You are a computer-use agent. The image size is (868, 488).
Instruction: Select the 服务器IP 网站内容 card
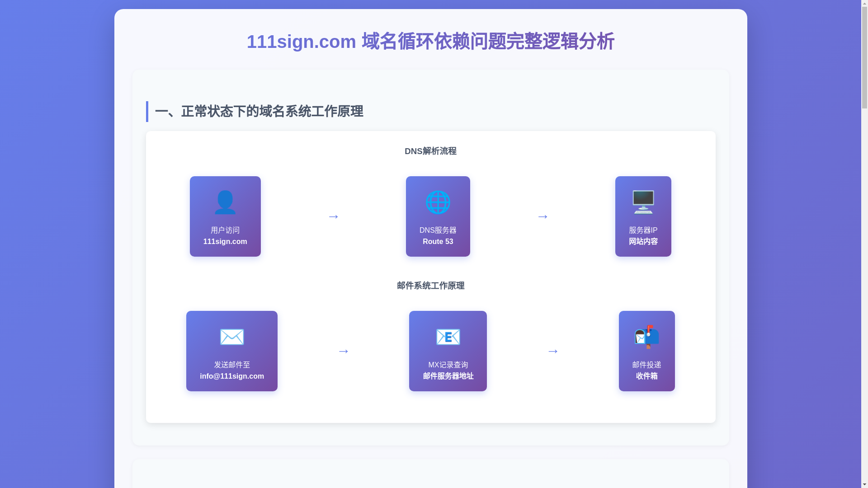point(643,216)
